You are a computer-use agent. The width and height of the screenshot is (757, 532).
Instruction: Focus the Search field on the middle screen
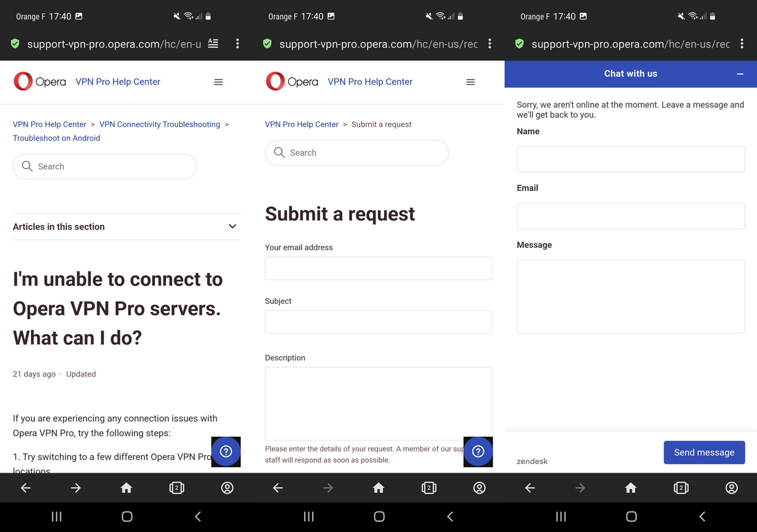[x=357, y=153]
